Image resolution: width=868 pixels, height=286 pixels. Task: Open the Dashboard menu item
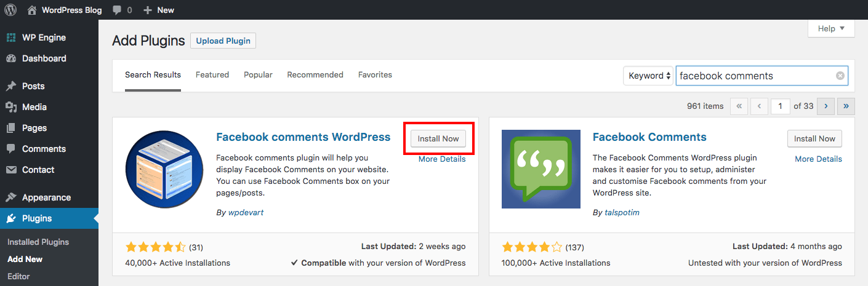(x=49, y=58)
